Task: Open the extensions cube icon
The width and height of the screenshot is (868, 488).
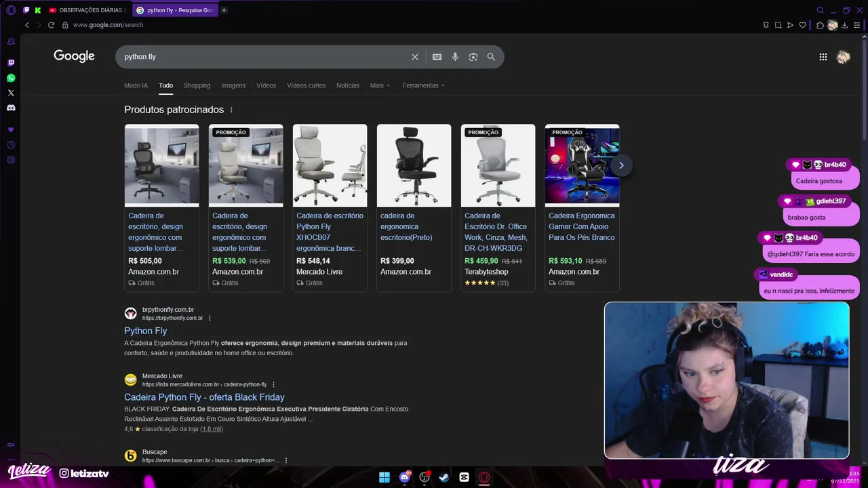Action: pyautogui.click(x=820, y=25)
